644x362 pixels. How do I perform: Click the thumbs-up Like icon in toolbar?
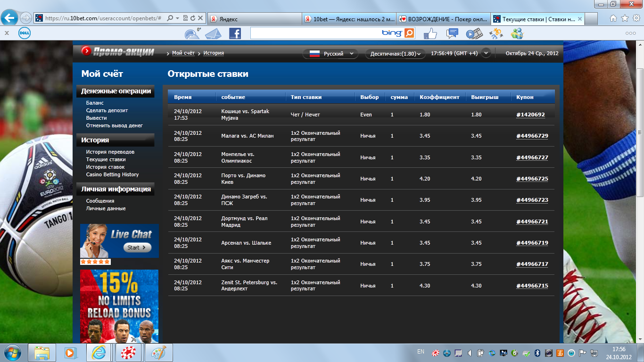[x=430, y=33]
